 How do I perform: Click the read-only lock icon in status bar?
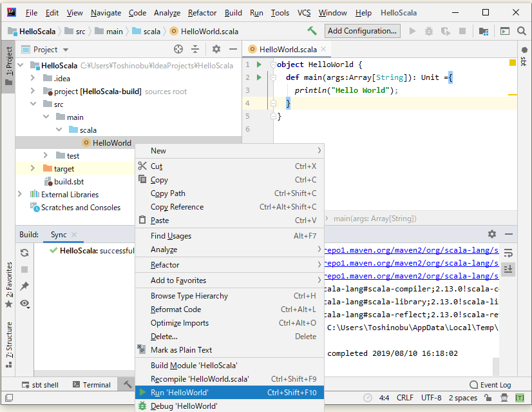[x=488, y=397]
